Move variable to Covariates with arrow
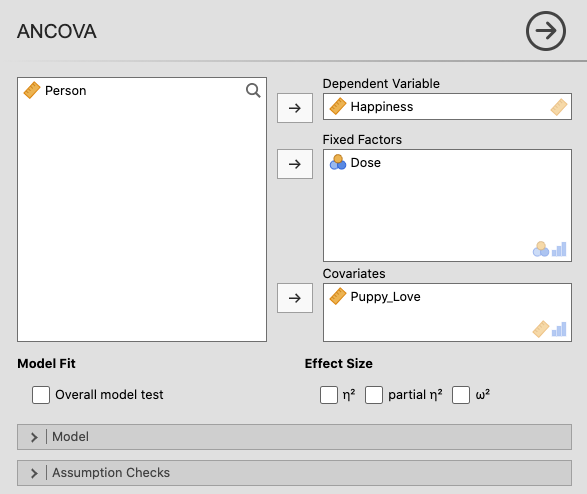 pyautogui.click(x=295, y=298)
